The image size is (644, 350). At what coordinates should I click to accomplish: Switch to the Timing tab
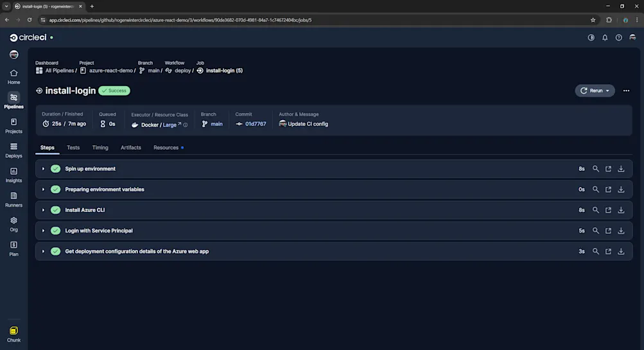pyautogui.click(x=100, y=148)
